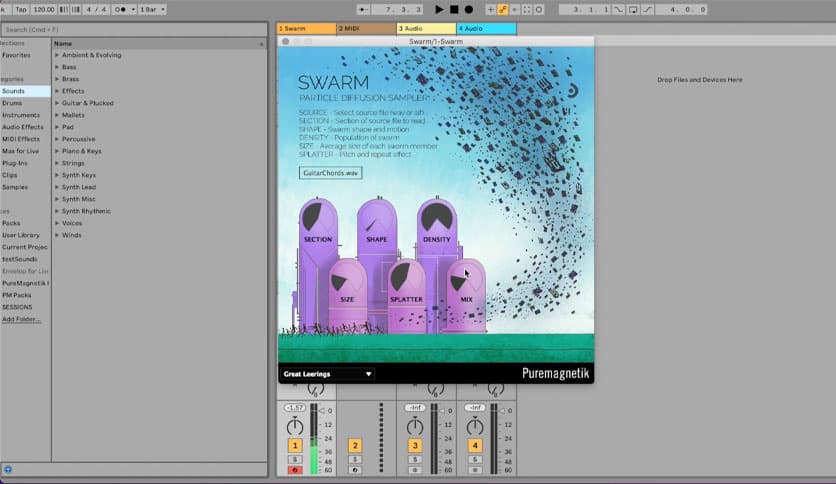Viewport: 836px width, 484px height.
Task: Open the metronome settings dropdown arrow
Action: [x=133, y=10]
